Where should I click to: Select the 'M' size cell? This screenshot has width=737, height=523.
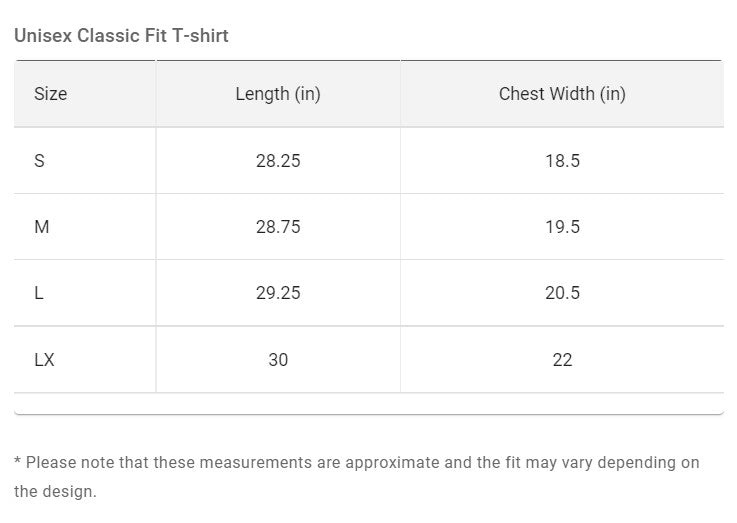(42, 227)
